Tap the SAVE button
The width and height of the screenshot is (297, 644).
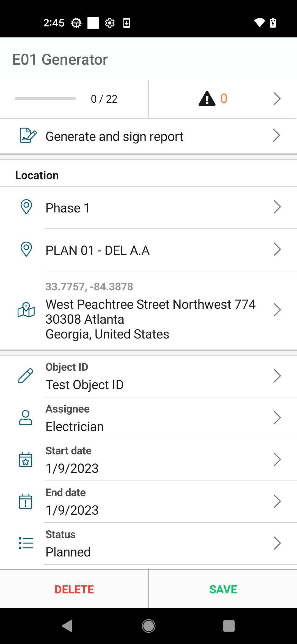coord(223,589)
